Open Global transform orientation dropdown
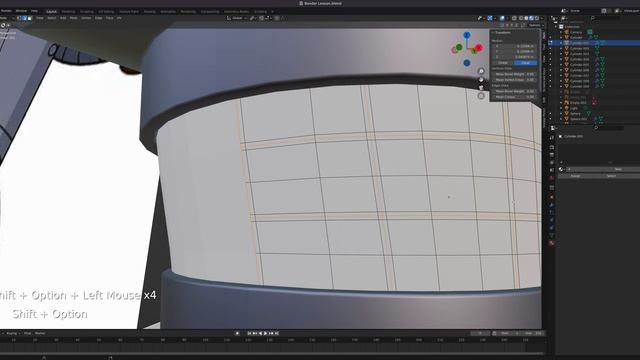Viewport: 640px width, 360px height. [x=238, y=18]
